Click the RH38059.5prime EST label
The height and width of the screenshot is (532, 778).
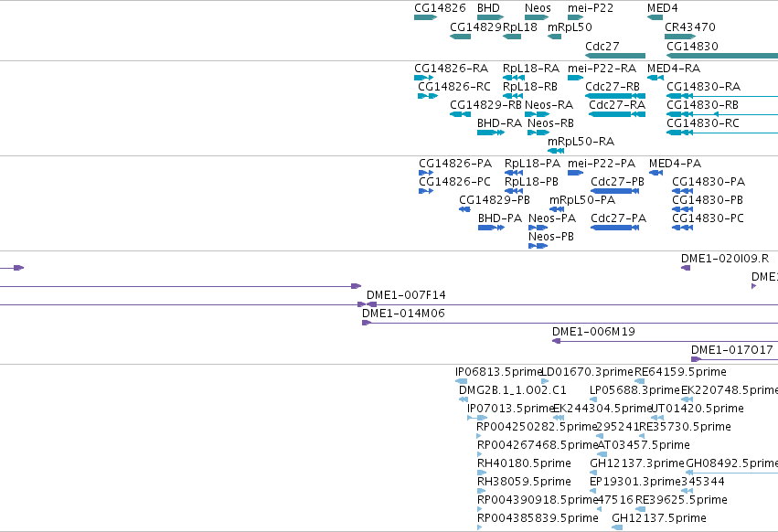[x=524, y=482]
